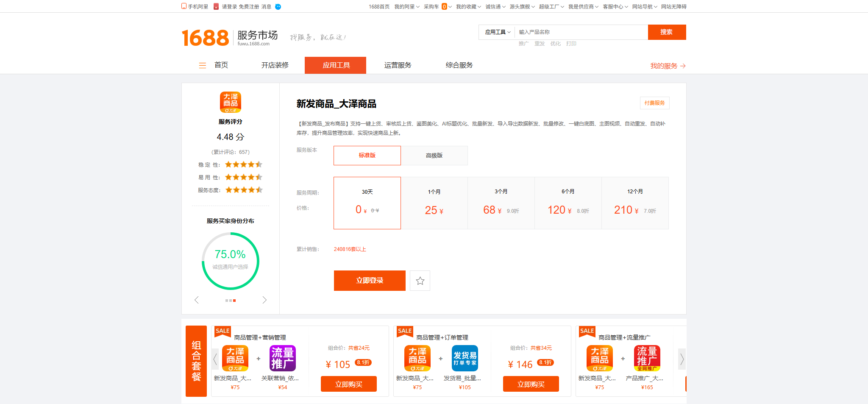The height and width of the screenshot is (404, 868).
Task: Open the mobile Alibaba phone icon
Action: point(184,6)
